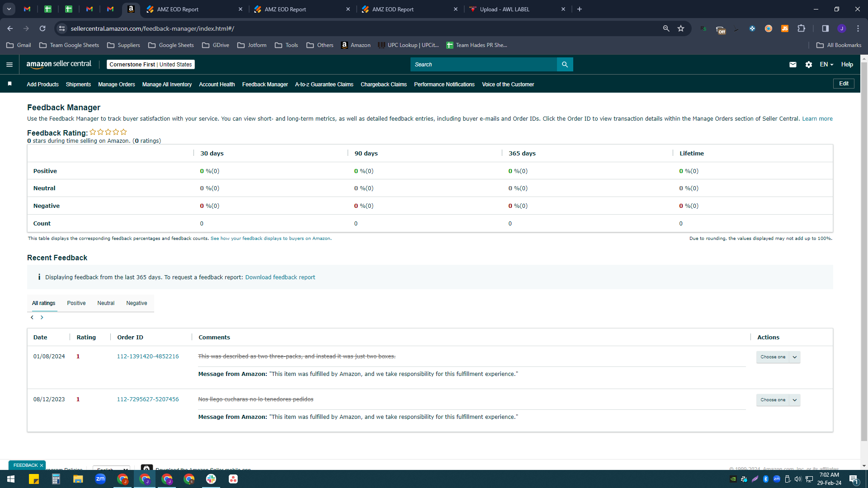
Task: Open Shipments in the navigation bar
Action: 78,84
